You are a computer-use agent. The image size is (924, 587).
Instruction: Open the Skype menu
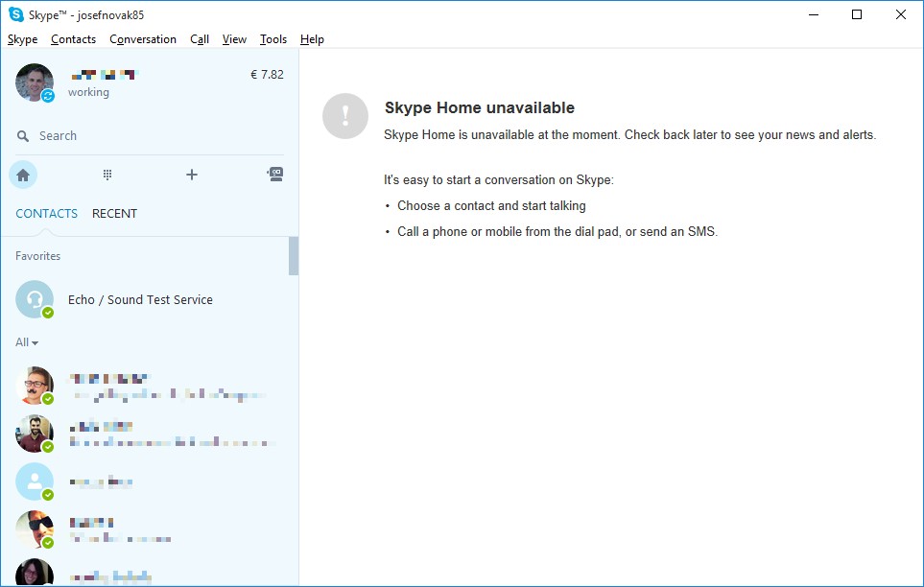click(x=22, y=39)
